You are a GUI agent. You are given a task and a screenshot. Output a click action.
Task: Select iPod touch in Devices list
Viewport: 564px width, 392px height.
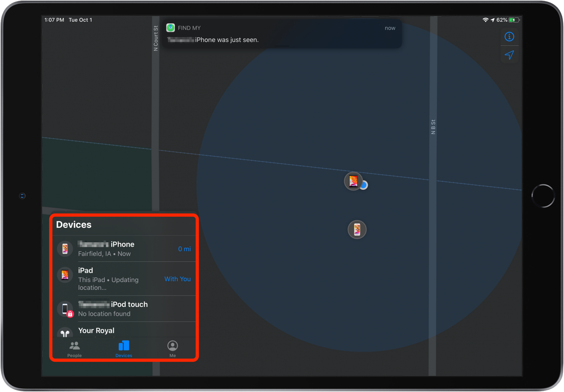point(124,309)
